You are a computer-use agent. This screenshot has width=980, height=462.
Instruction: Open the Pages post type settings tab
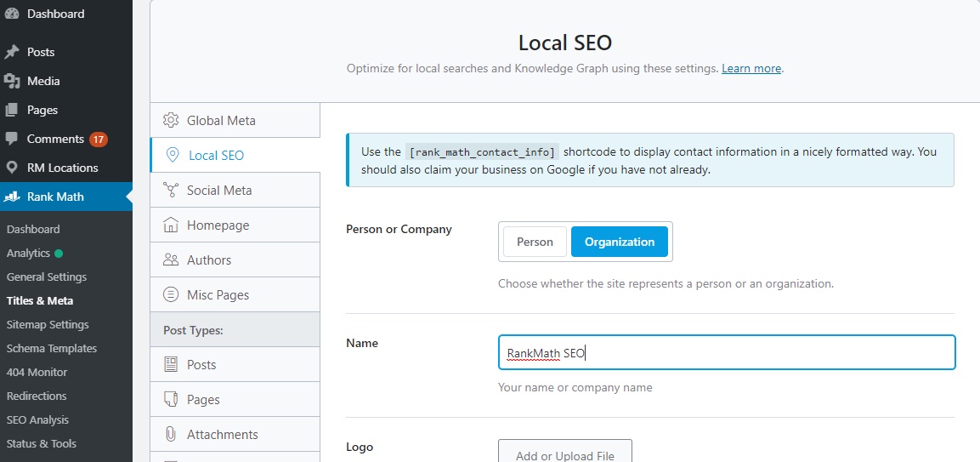(x=203, y=399)
